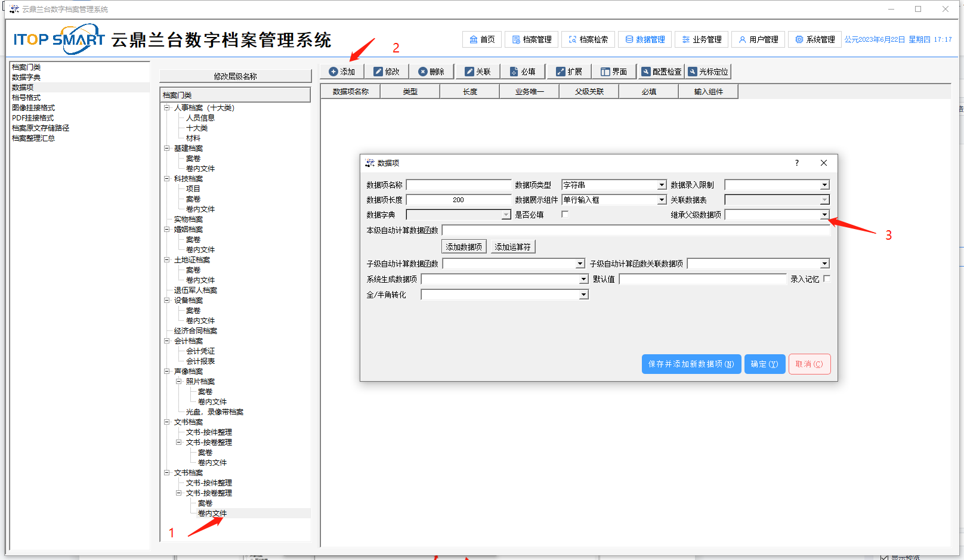This screenshot has width=964, height=560.
Task: Expand the 全/半角转化 dropdown
Action: 583,295
